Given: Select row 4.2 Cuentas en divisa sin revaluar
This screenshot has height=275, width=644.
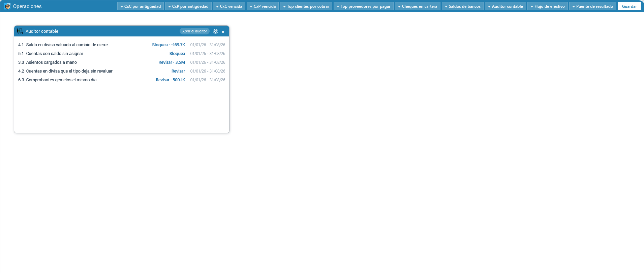Looking at the screenshot, I should [x=122, y=71].
